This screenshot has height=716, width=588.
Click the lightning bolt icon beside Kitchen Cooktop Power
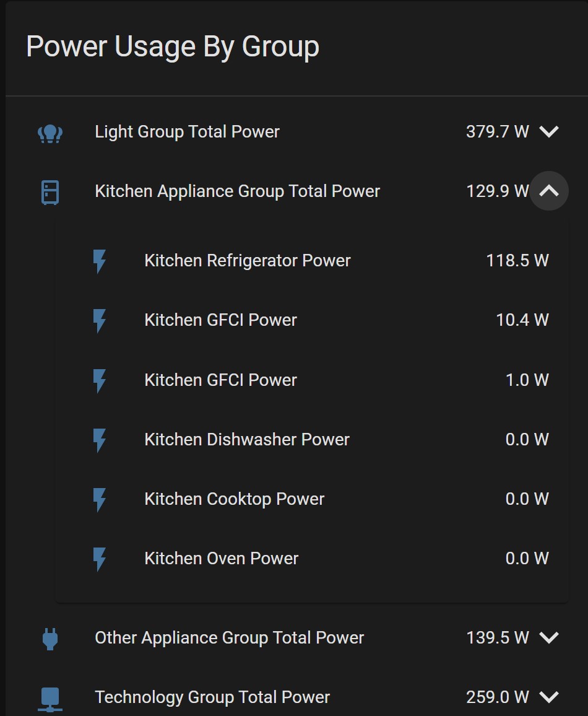tap(100, 499)
